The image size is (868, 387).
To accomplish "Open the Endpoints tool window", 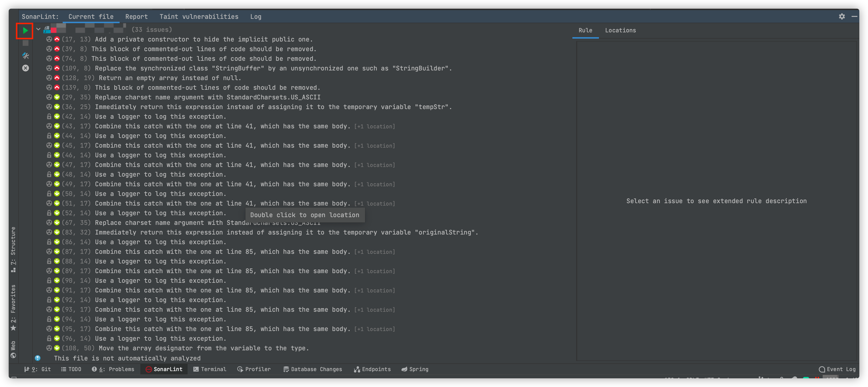I will click(x=372, y=369).
